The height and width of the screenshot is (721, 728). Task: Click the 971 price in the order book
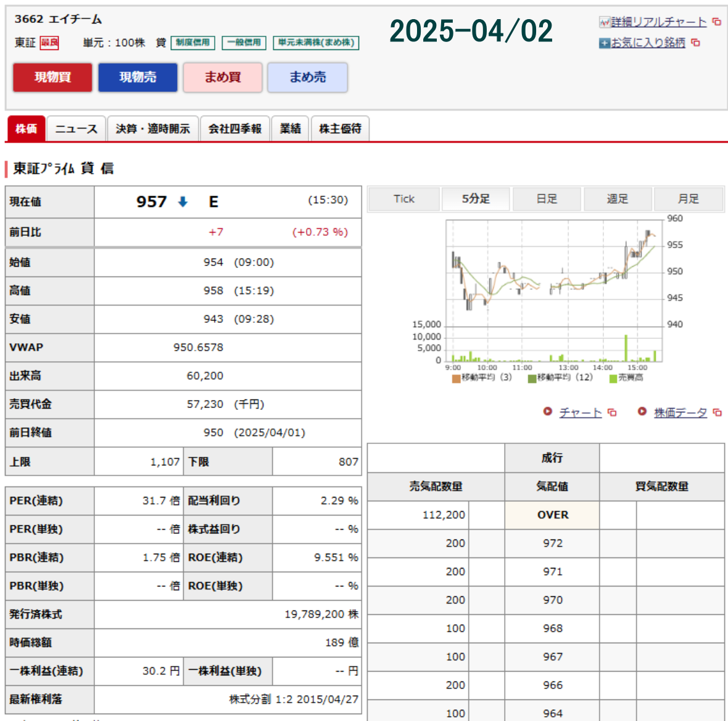[552, 572]
